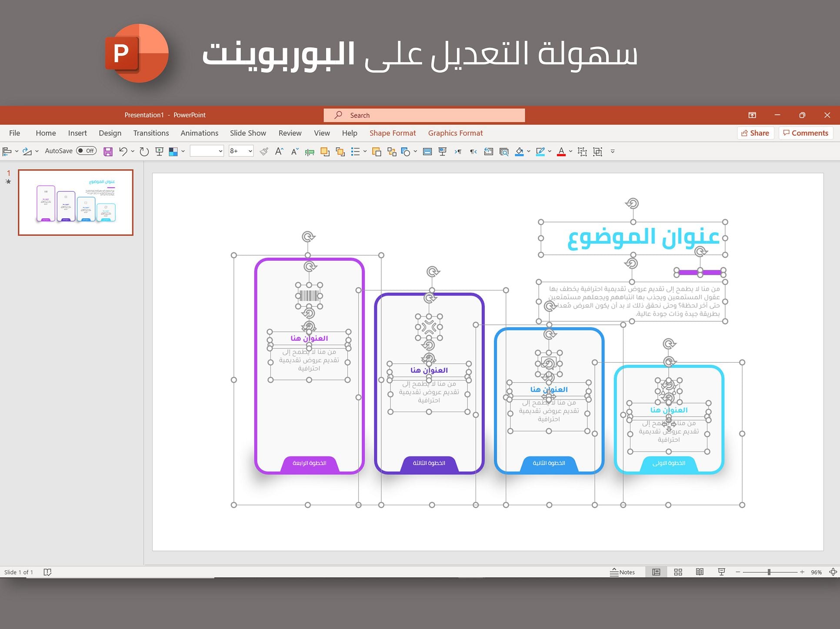The height and width of the screenshot is (629, 840).
Task: Open the Design tab
Action: click(x=110, y=133)
